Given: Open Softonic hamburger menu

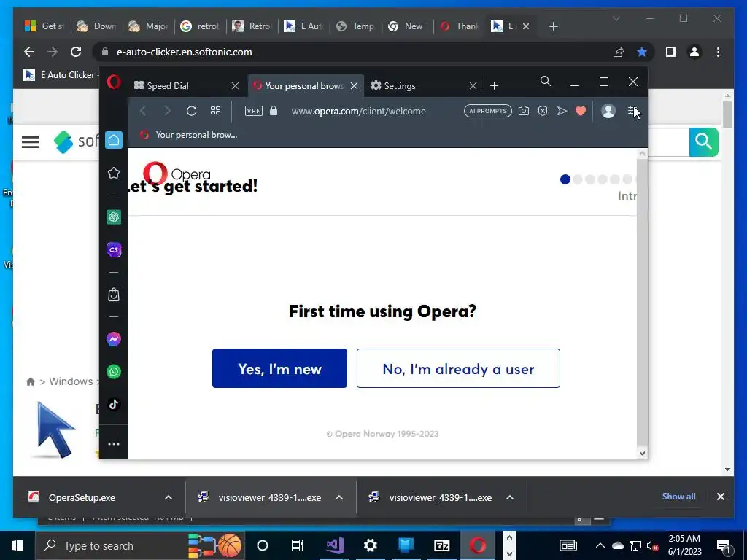Looking at the screenshot, I should [x=31, y=142].
